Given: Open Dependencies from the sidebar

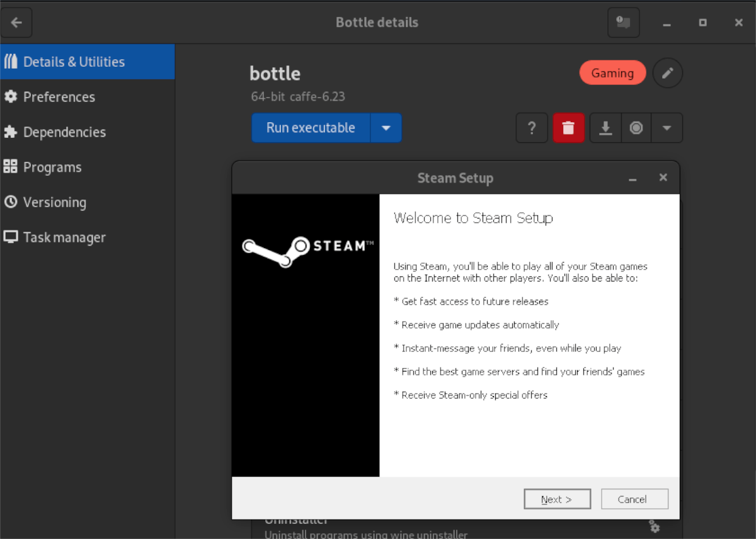Looking at the screenshot, I should pos(10,132).
